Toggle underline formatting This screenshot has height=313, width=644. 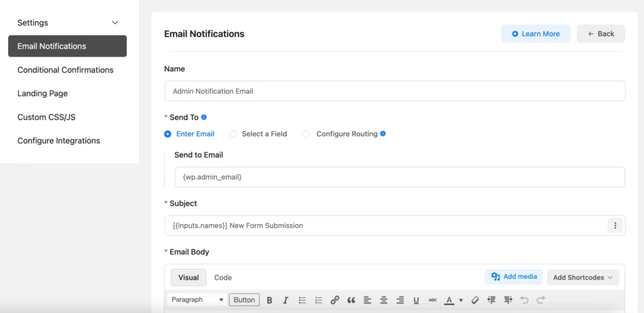[x=416, y=300]
